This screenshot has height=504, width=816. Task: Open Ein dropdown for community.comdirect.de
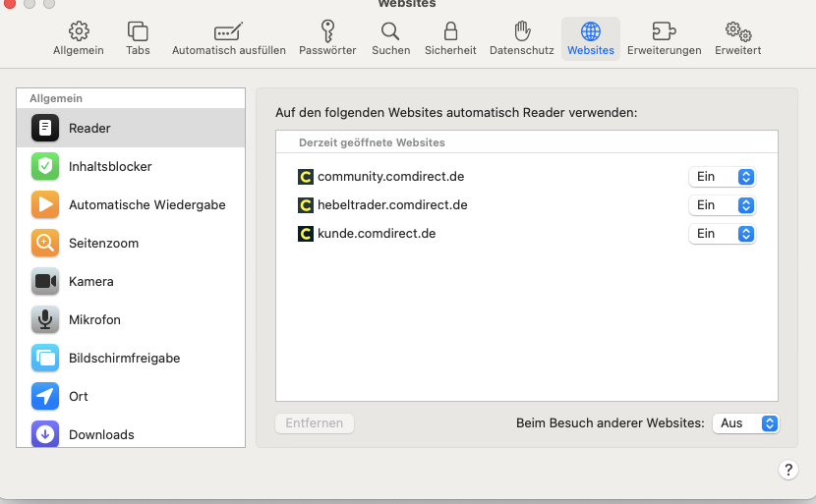[x=722, y=177]
